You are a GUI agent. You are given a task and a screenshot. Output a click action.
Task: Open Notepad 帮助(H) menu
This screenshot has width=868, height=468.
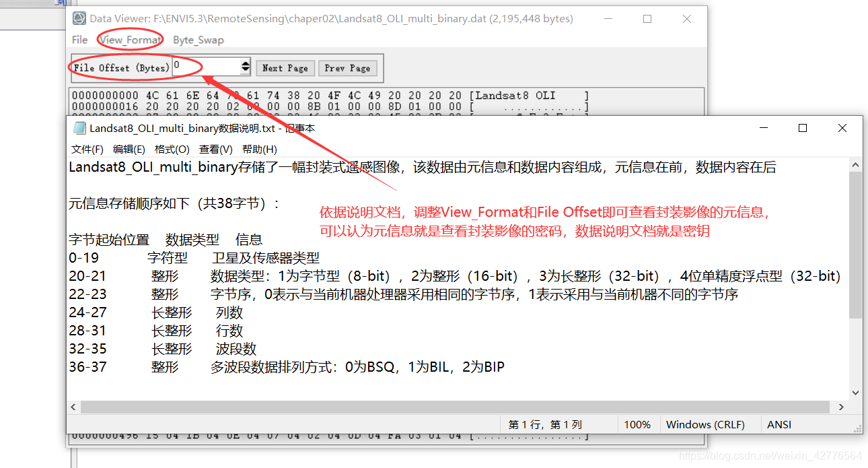[260, 149]
